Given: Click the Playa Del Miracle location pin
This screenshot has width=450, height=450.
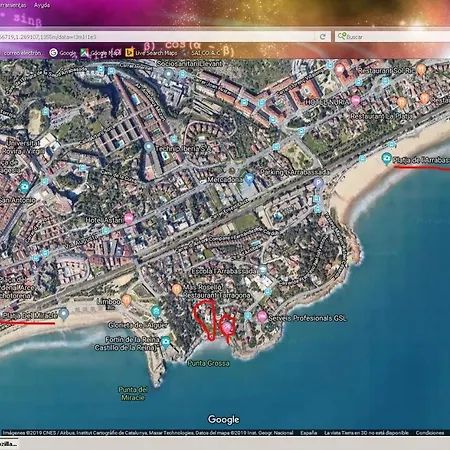Looking at the screenshot, I should (x=63, y=314).
